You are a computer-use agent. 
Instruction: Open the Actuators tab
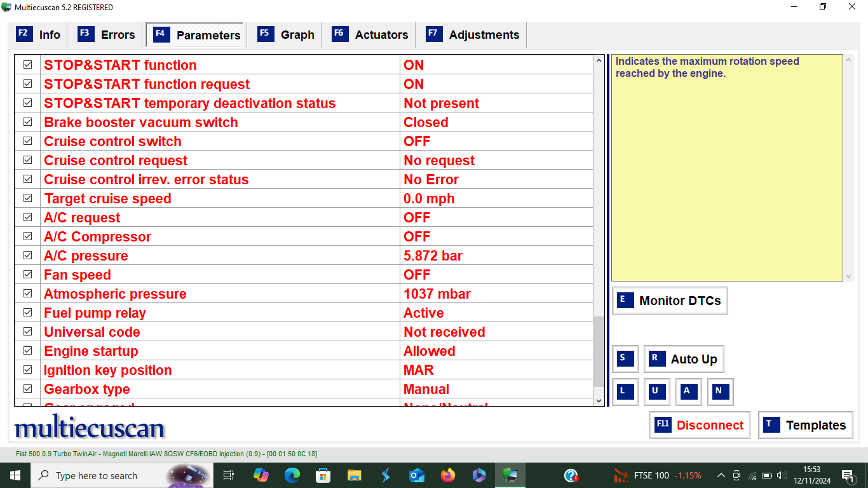(x=370, y=35)
